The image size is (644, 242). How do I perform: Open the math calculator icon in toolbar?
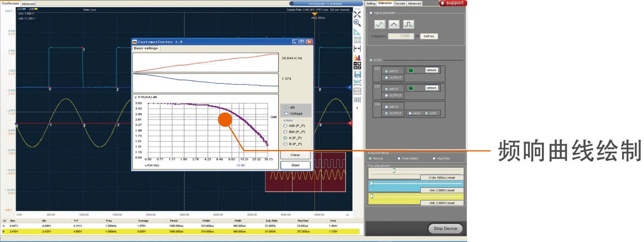click(x=357, y=65)
